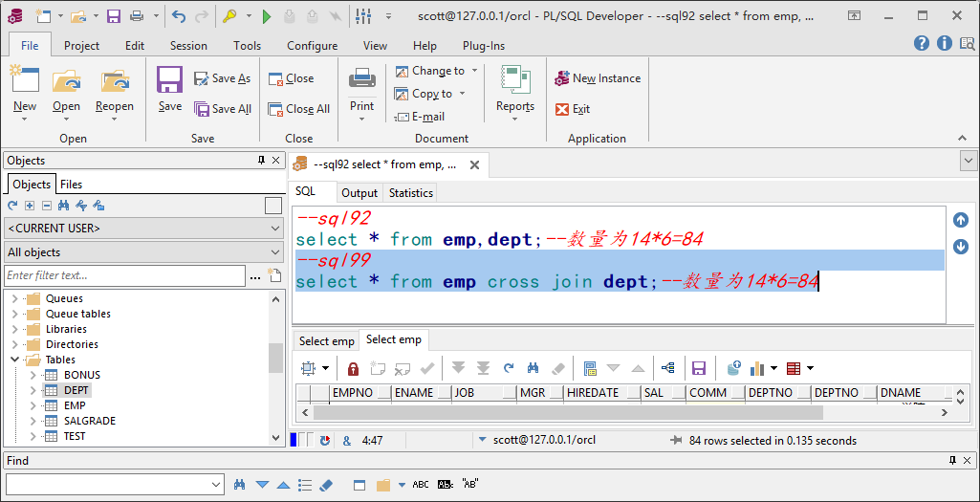Click the Log on key icon
Image resolution: width=980 pixels, height=502 pixels.
tap(229, 17)
